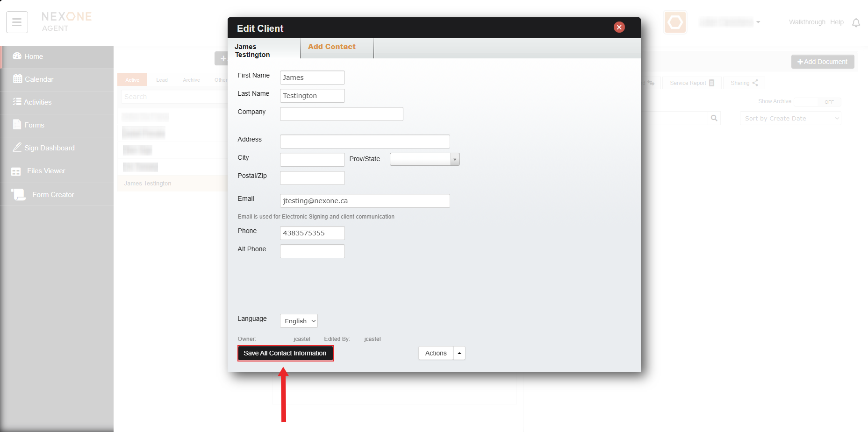Viewport: 868px width, 432px height.
Task: Click into the Company field
Action: point(341,114)
